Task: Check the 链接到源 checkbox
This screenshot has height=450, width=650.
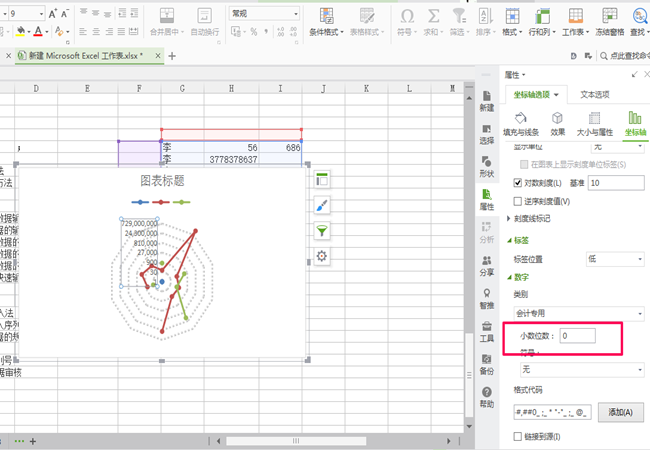Action: coord(517,436)
